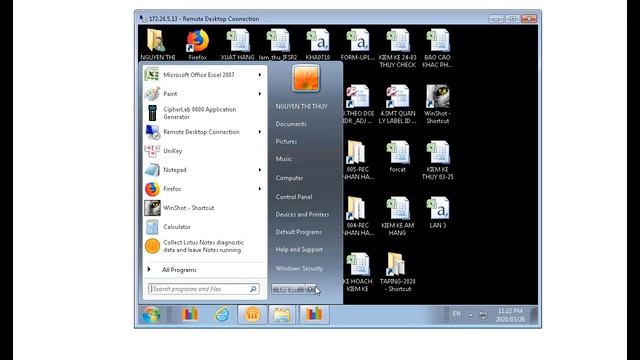Open Help and Support
Viewport: 640px width, 360px height.
tap(299, 249)
